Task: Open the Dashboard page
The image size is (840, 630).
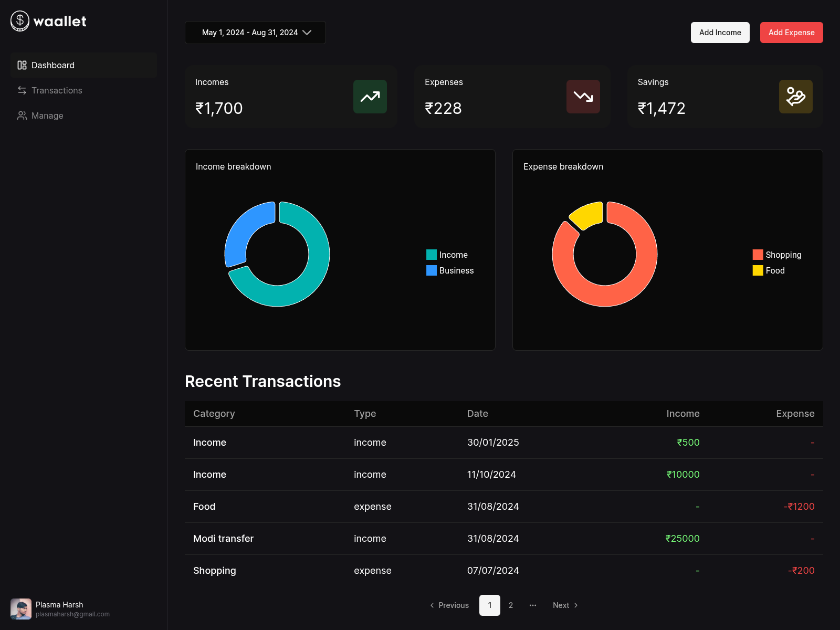Action: click(84, 65)
